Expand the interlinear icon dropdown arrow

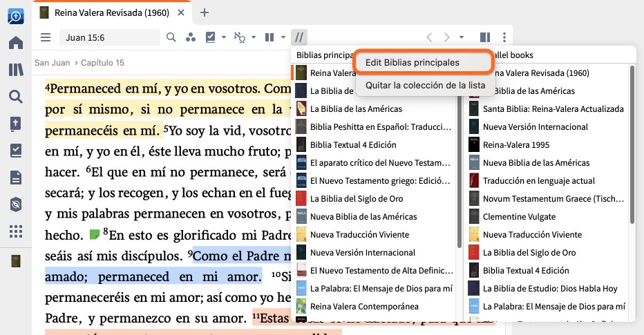pos(254,37)
